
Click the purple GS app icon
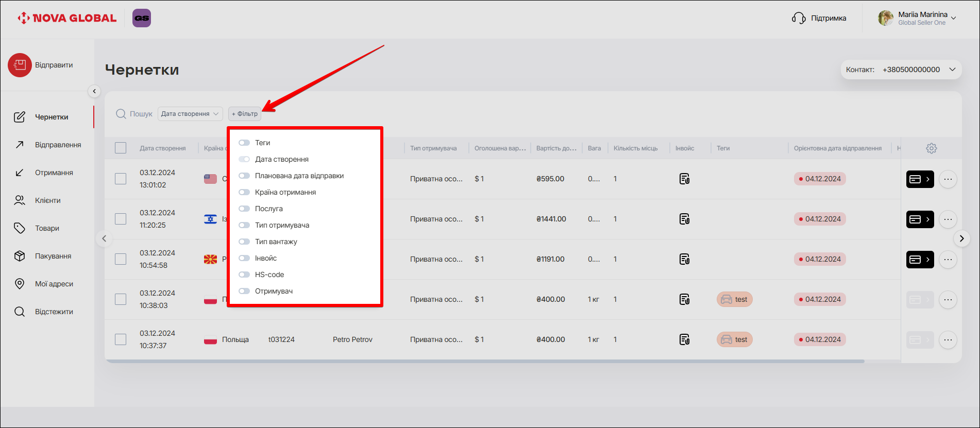142,18
